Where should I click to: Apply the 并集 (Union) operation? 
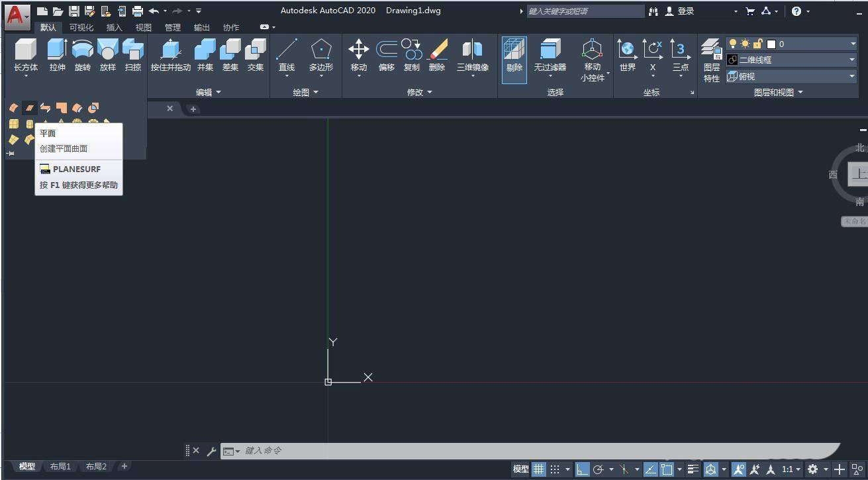coord(205,56)
